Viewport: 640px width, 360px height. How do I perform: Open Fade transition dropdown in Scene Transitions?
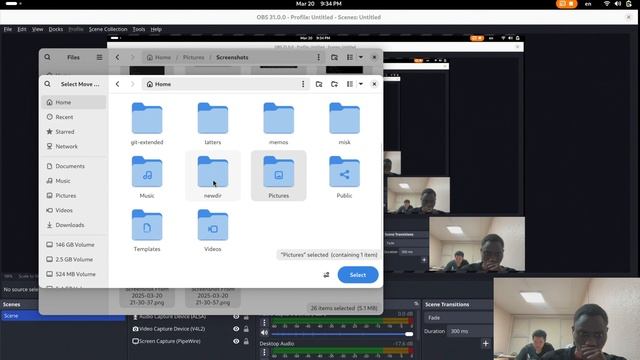click(x=458, y=318)
